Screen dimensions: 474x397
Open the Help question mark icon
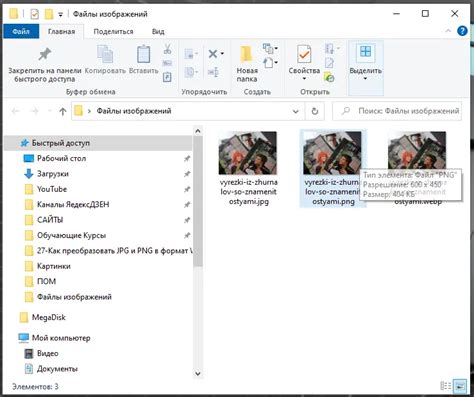pyautogui.click(x=462, y=31)
